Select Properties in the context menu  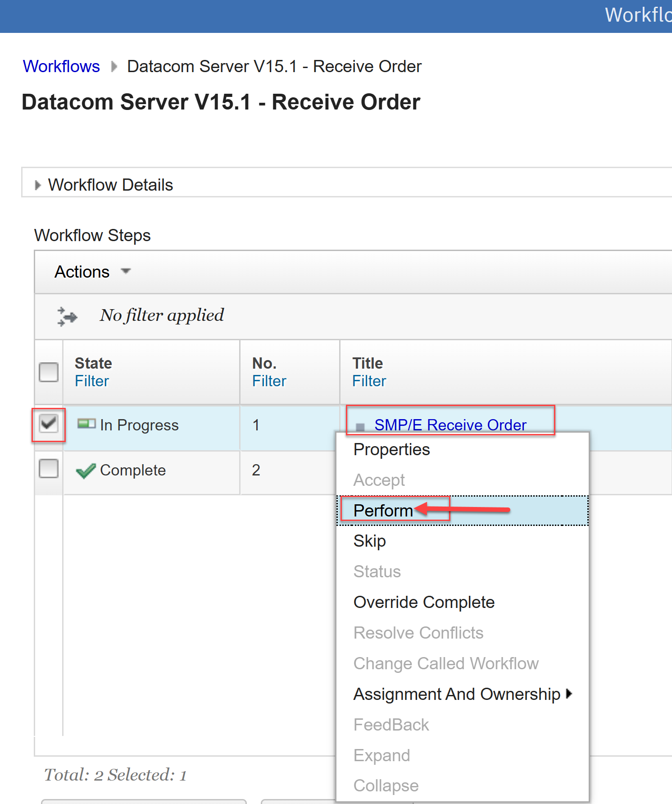[x=391, y=449]
